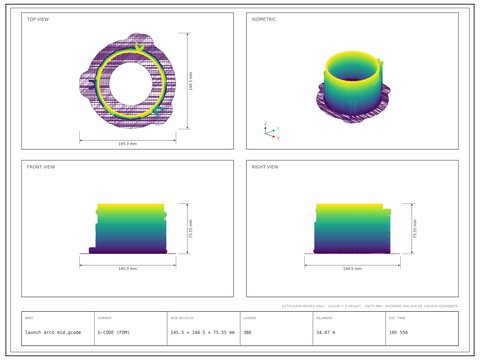Click the G-CODE (FDM) format cell
Viewport: 480px width, 360px height.
[x=114, y=332]
